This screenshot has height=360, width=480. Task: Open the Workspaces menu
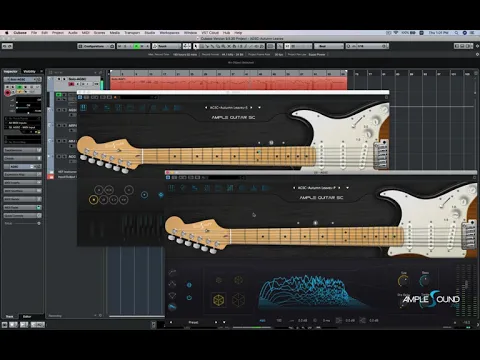[x=169, y=33]
